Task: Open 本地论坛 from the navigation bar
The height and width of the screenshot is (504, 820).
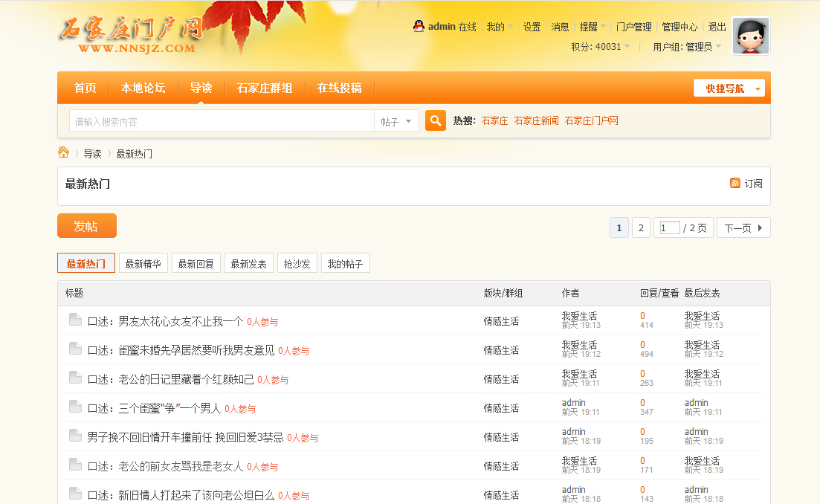Action: [143, 87]
